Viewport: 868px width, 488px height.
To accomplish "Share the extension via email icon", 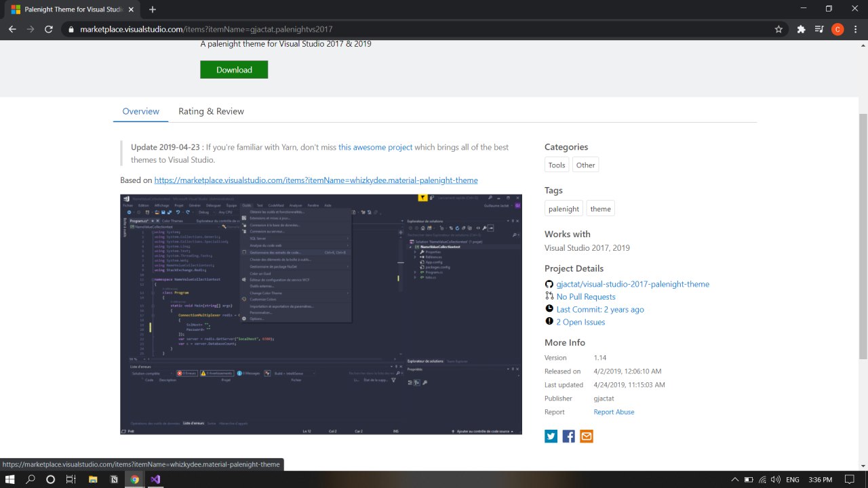I will [x=587, y=436].
